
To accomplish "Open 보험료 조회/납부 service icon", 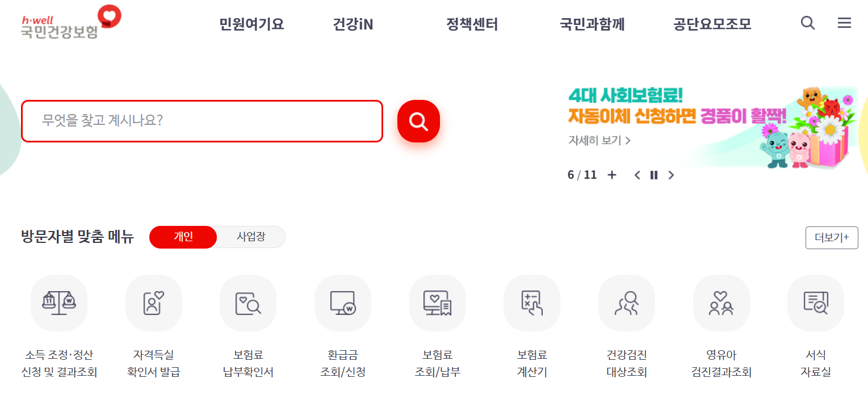I will click(x=437, y=302).
